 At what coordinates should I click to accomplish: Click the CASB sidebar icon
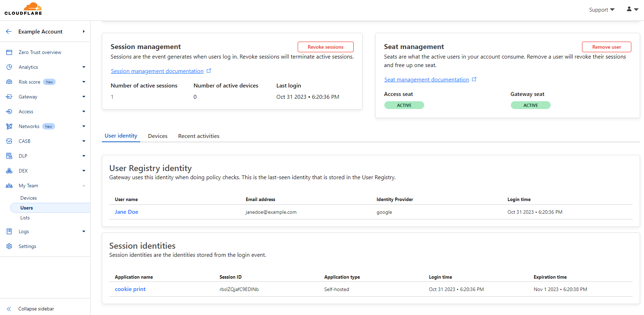[9, 141]
